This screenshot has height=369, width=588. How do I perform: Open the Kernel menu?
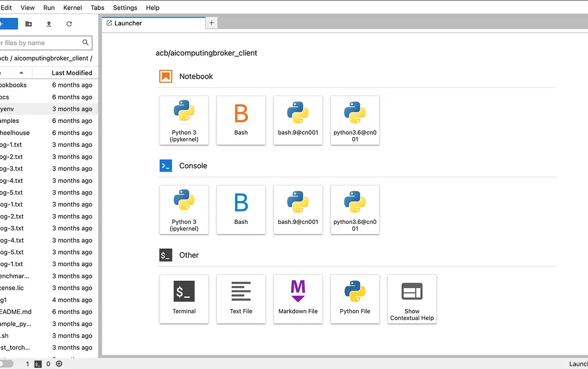(x=72, y=8)
